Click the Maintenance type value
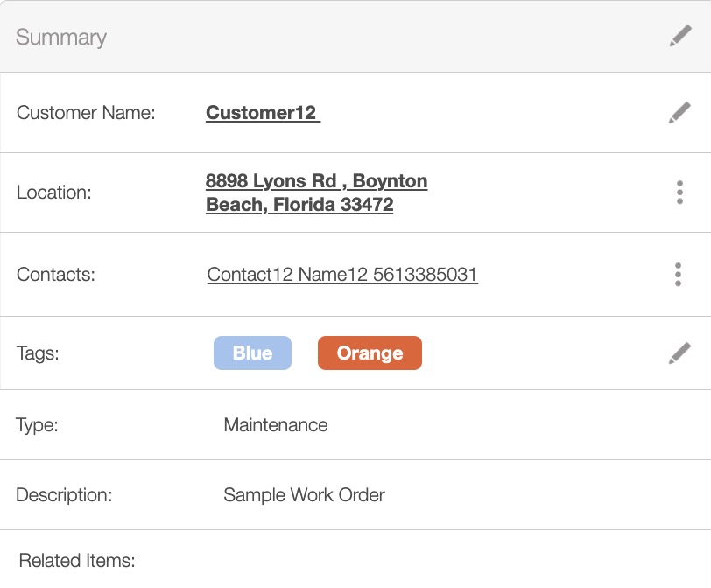This screenshot has width=711, height=588. (276, 425)
